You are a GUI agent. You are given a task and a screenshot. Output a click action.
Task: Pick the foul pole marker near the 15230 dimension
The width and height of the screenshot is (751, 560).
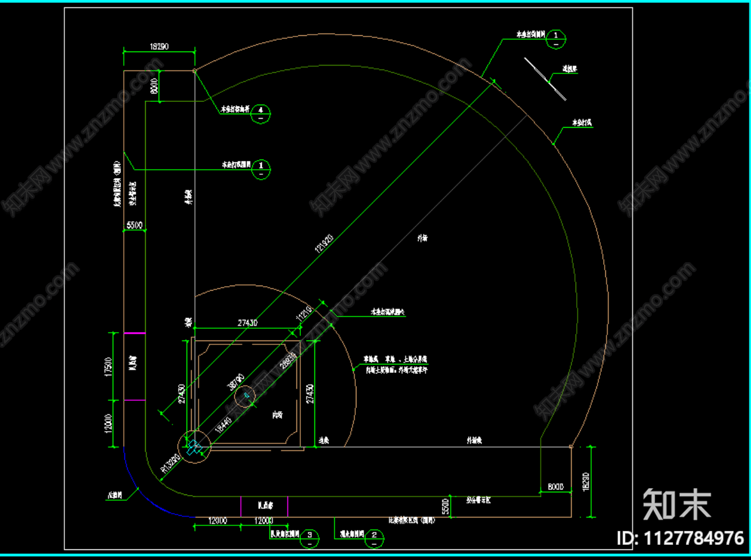[571, 446]
